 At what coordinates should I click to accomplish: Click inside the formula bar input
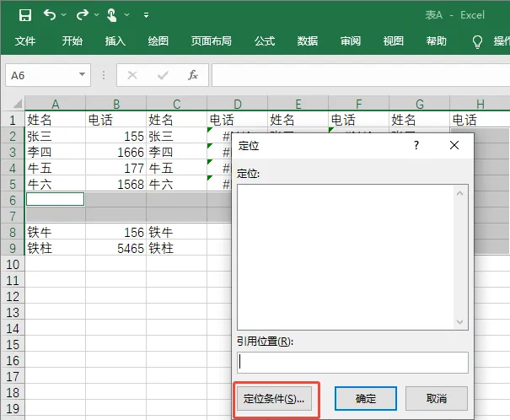click(361, 75)
